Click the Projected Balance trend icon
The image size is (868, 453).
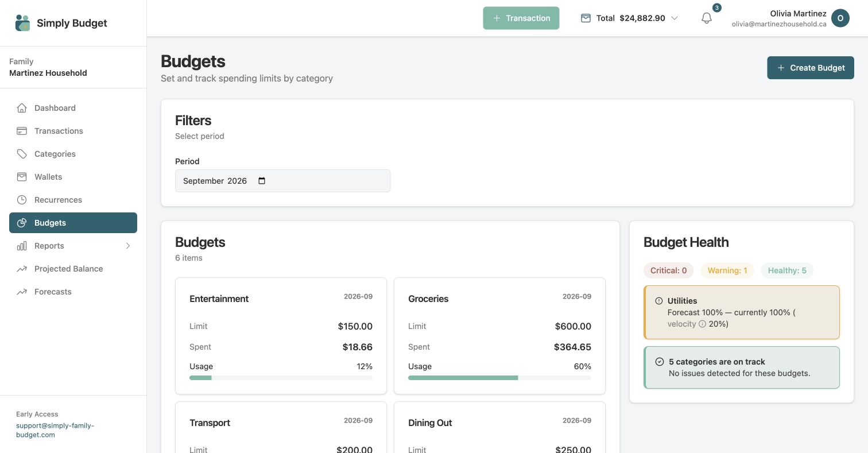click(22, 269)
